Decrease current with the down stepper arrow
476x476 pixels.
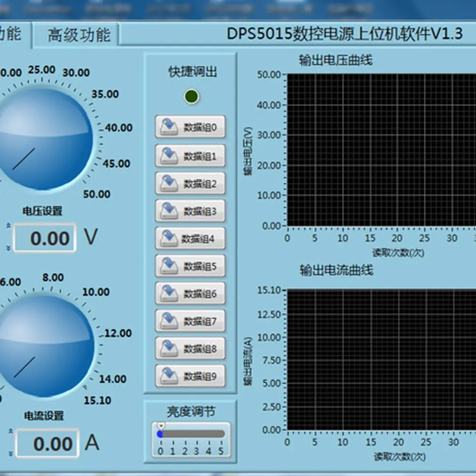click(x=11, y=454)
